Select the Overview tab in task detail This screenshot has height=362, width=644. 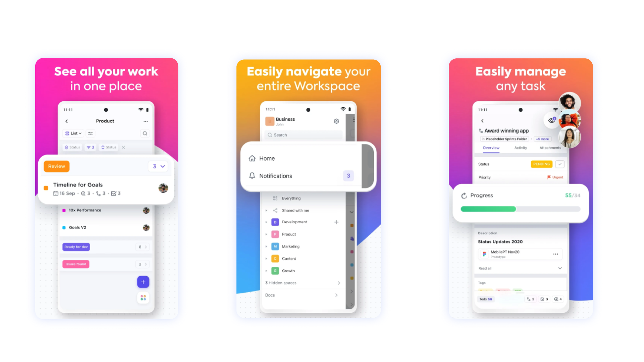491,147
